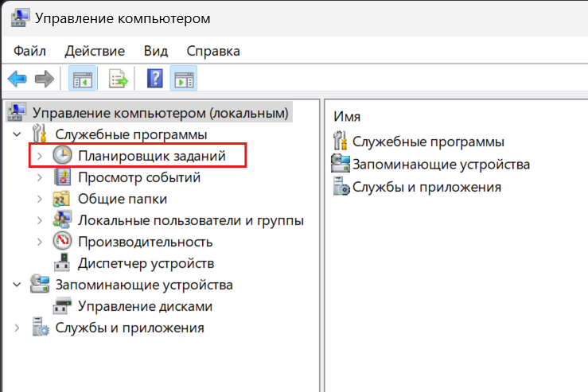Open Диспетчер устройств in the tree
Image resolution: width=588 pixels, height=392 pixels.
pyautogui.click(x=146, y=263)
